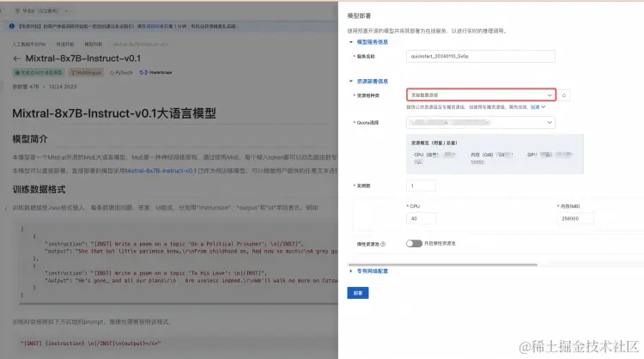
Task: Click the 人工智能平台PAI breadcrumb
Action: point(28,44)
